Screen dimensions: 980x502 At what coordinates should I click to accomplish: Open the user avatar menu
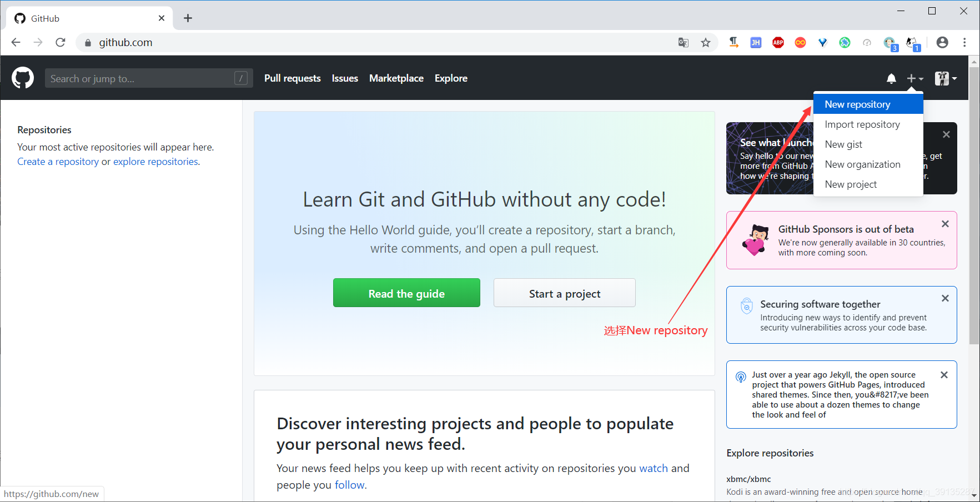tap(946, 78)
